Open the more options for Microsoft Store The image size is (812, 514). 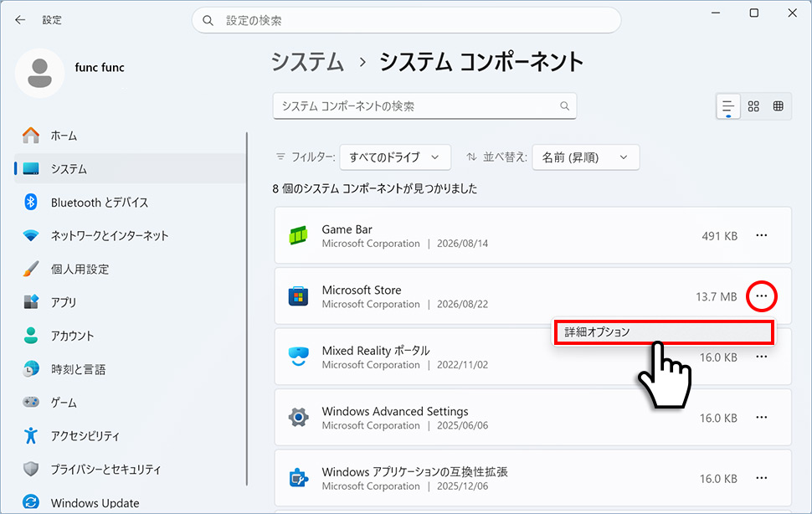pyautogui.click(x=761, y=296)
